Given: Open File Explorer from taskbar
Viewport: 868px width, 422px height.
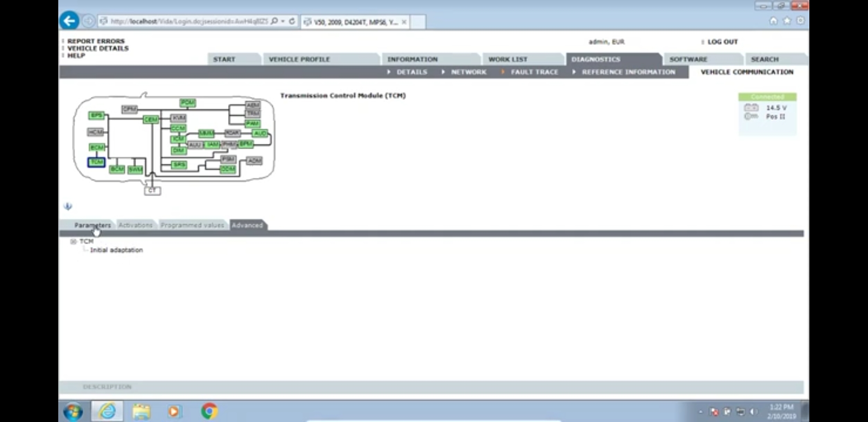Looking at the screenshot, I should 141,411.
